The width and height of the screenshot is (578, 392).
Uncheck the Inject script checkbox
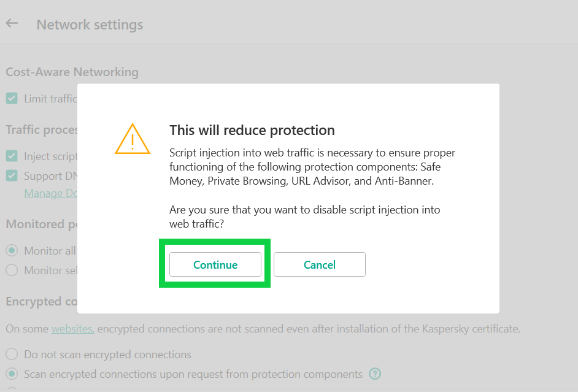click(12, 156)
